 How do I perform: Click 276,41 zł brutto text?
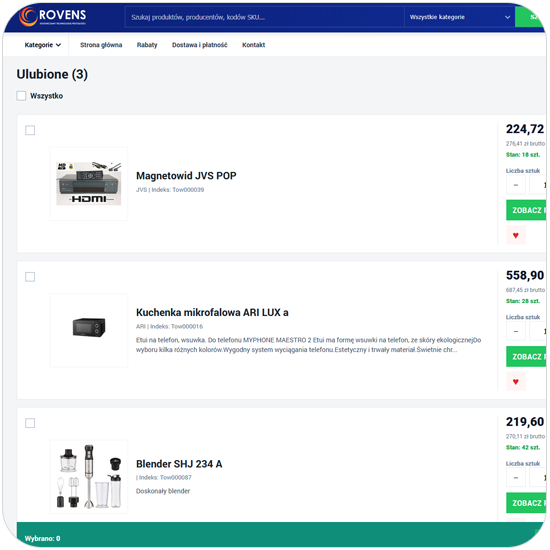(525, 143)
